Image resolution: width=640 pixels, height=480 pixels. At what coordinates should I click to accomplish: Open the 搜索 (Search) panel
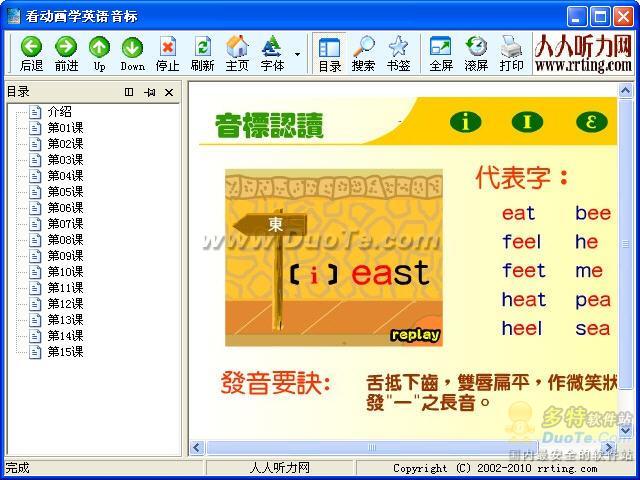tap(363, 47)
